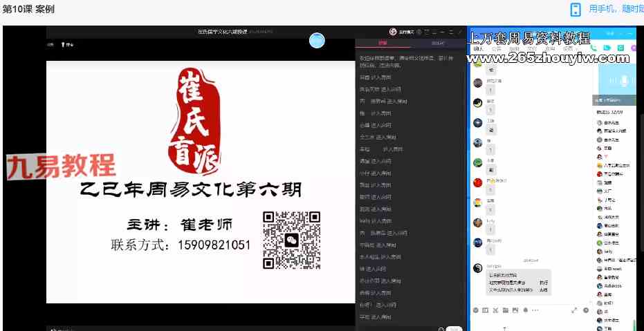This screenshot has height=331, width=644.
Task: Click the first tab in QQ group window
Action: click(x=477, y=49)
